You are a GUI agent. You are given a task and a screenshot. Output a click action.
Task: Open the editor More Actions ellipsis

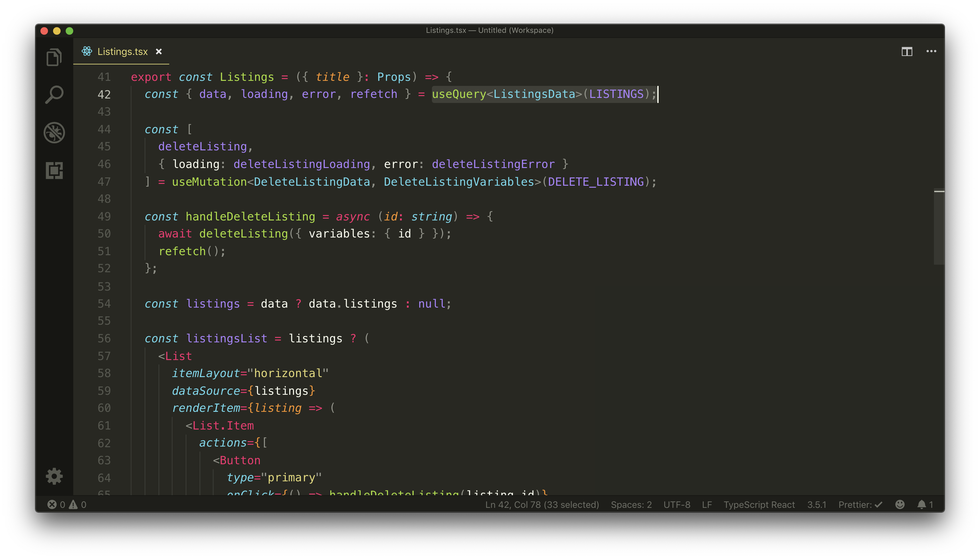coord(931,51)
